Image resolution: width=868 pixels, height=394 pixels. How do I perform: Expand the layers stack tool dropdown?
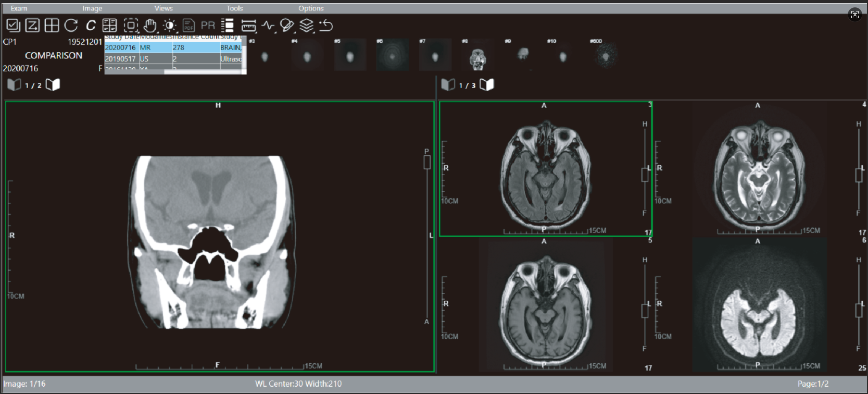click(307, 25)
